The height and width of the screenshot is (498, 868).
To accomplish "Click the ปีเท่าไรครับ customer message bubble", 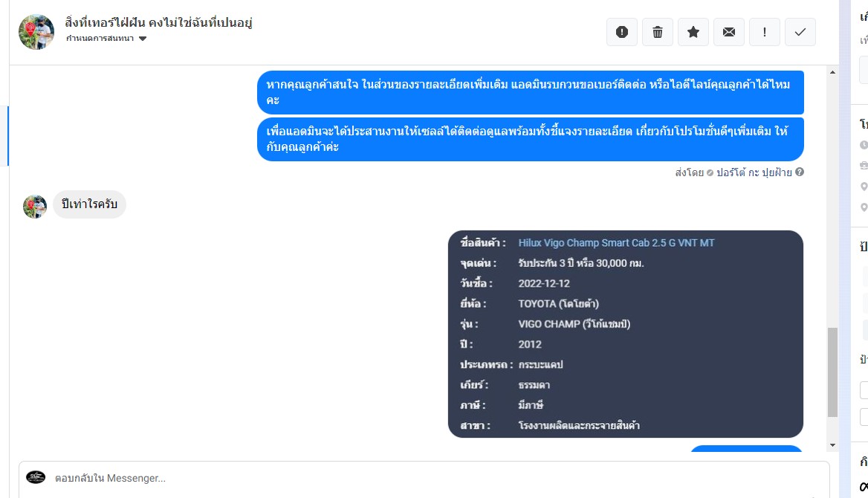I will click(90, 204).
